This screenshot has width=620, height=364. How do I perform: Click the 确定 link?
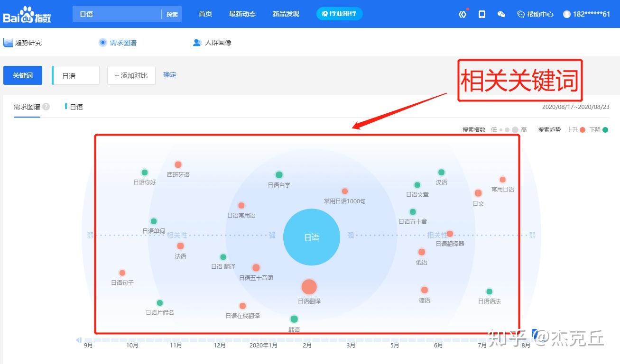(x=170, y=75)
